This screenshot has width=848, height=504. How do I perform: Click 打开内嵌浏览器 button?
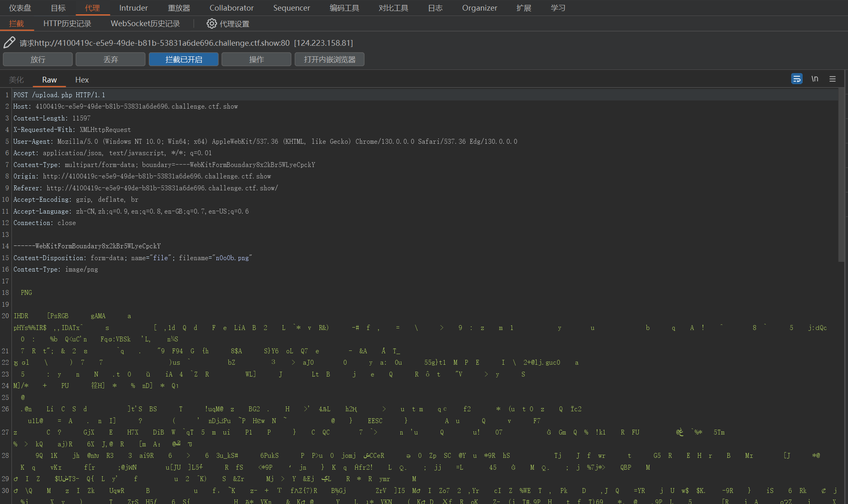[x=329, y=59]
